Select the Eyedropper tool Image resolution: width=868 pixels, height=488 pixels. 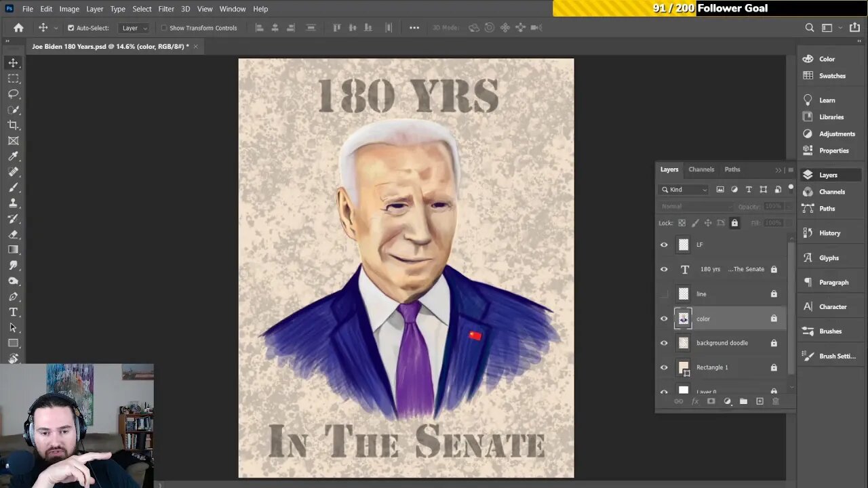click(13, 156)
